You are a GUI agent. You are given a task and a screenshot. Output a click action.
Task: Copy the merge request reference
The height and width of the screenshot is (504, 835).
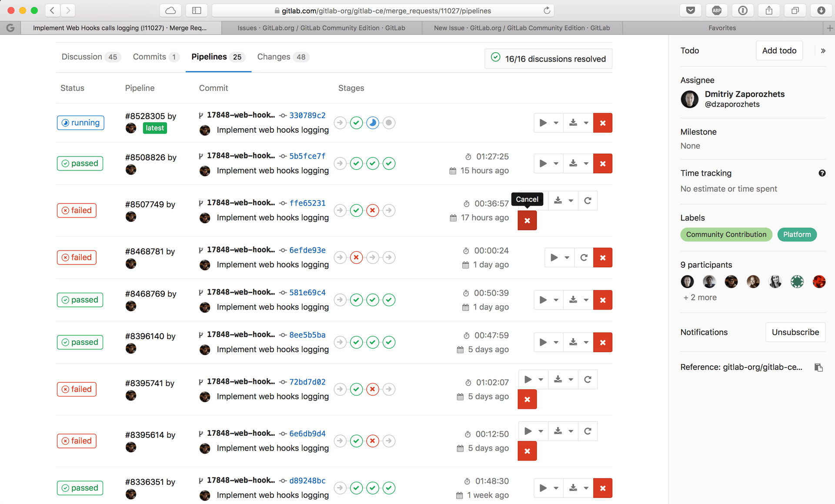click(819, 367)
